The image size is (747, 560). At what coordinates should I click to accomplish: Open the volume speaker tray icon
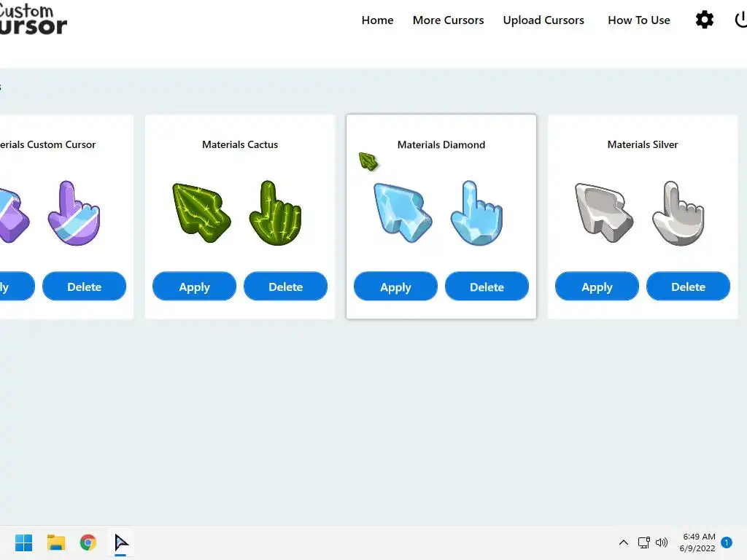[662, 542]
